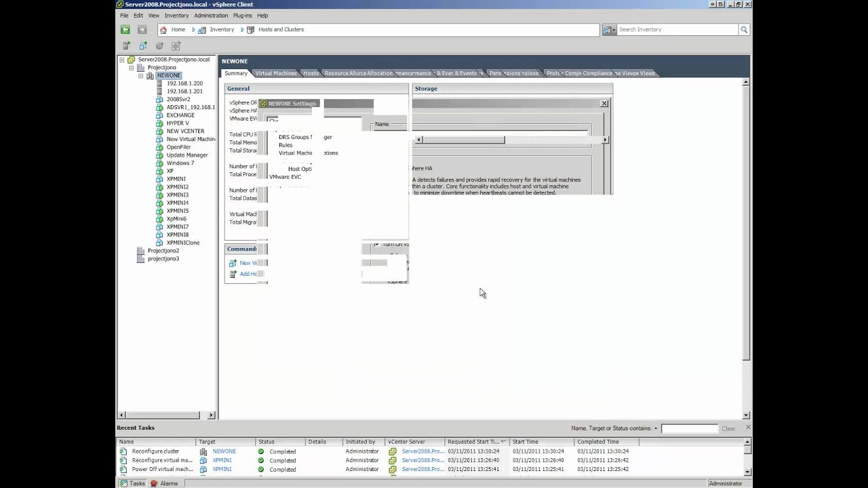Click the Alarms icon in status bar
Screen dimensions: 868x488
point(154,483)
